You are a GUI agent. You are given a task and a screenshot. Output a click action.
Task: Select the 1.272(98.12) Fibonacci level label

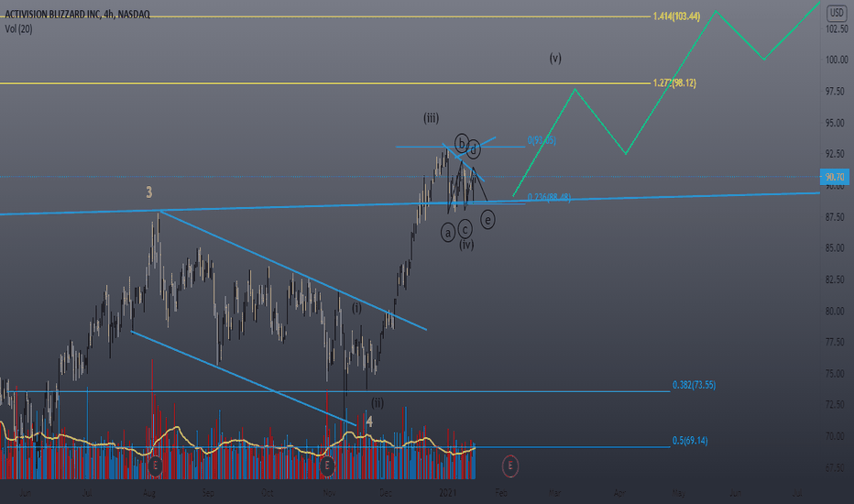pyautogui.click(x=674, y=82)
